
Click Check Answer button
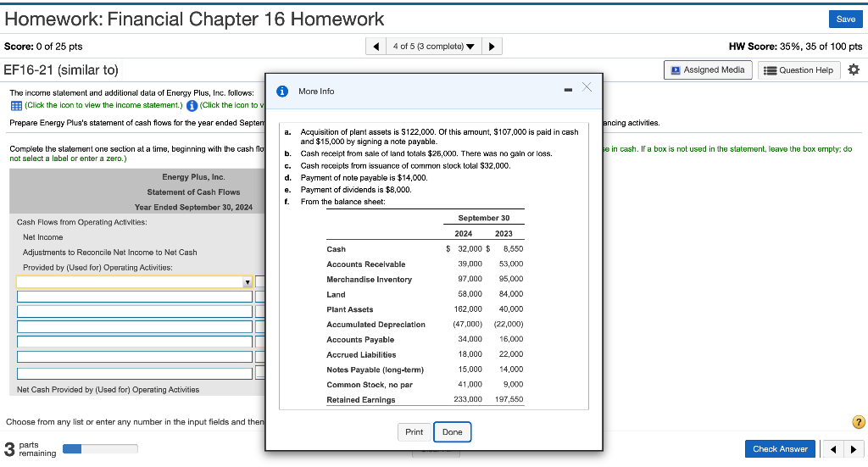point(780,448)
